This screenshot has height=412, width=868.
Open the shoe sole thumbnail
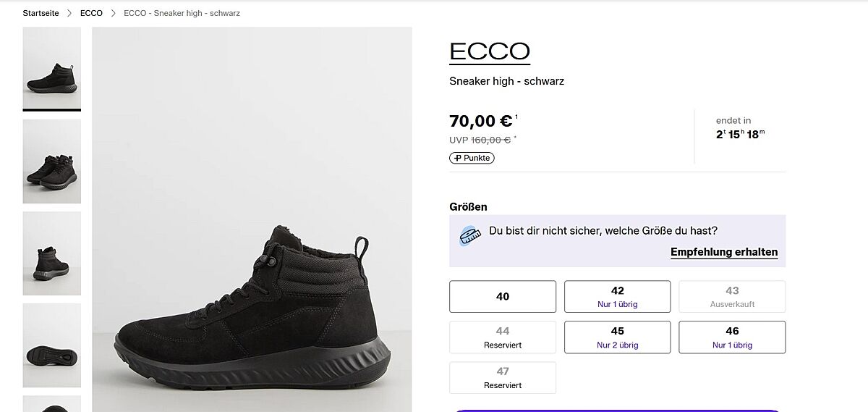[x=51, y=345]
